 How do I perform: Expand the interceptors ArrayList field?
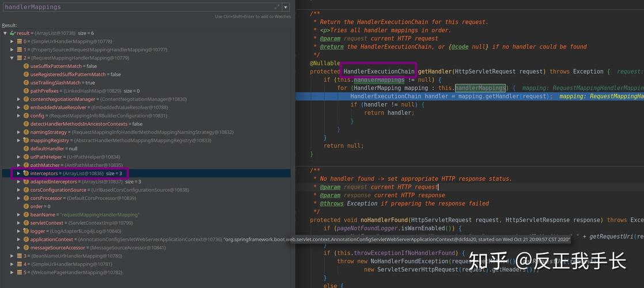[19, 173]
